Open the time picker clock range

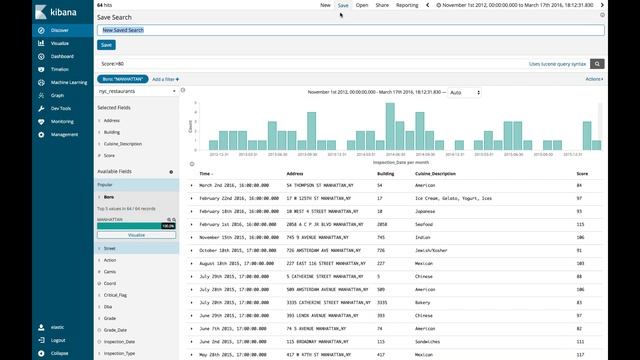point(515,5)
